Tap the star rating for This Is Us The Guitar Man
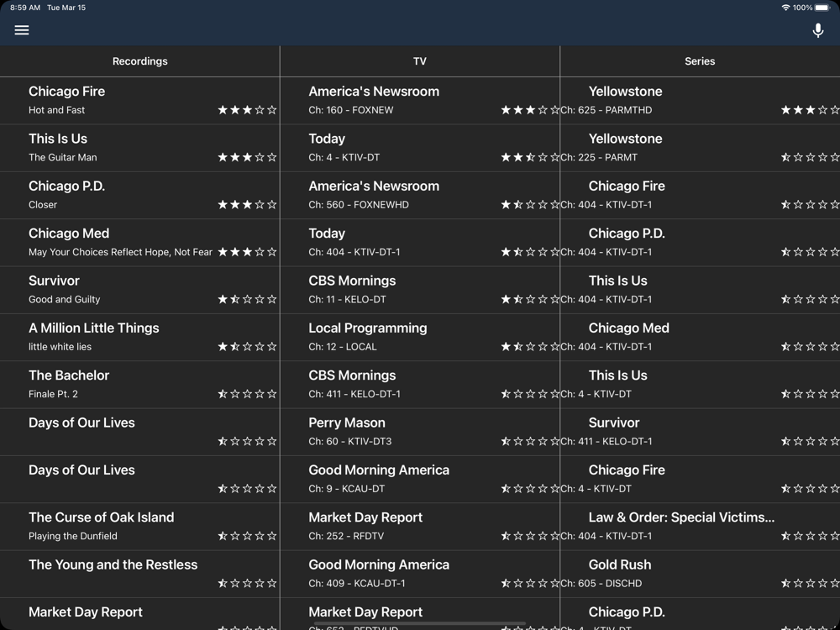The image size is (840, 630). point(247,157)
